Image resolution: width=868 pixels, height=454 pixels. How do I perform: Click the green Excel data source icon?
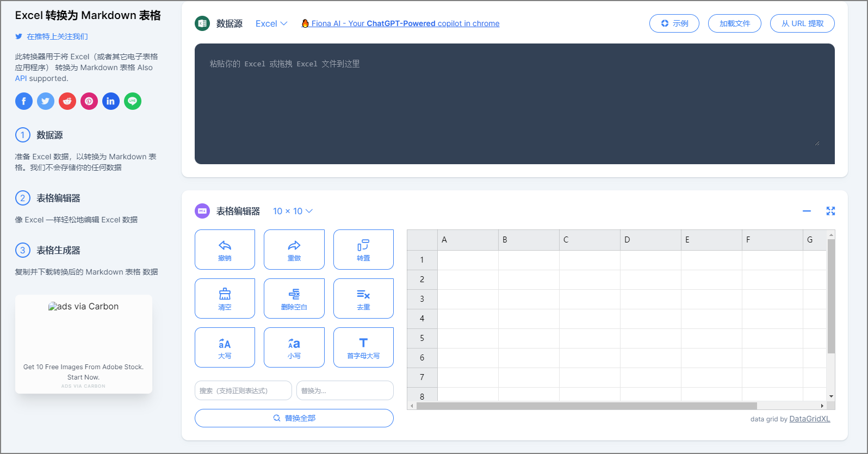coord(202,23)
